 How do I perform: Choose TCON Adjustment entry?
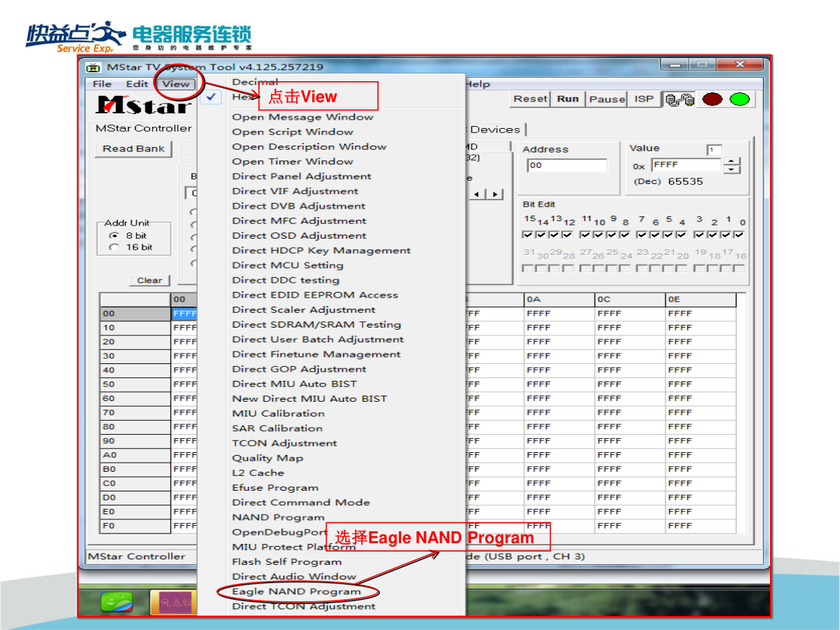tap(285, 443)
